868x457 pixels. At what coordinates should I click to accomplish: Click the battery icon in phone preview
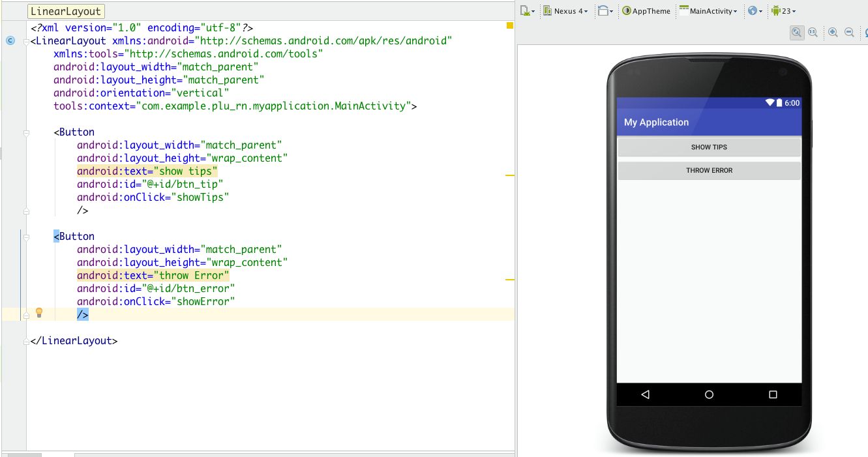pos(779,103)
